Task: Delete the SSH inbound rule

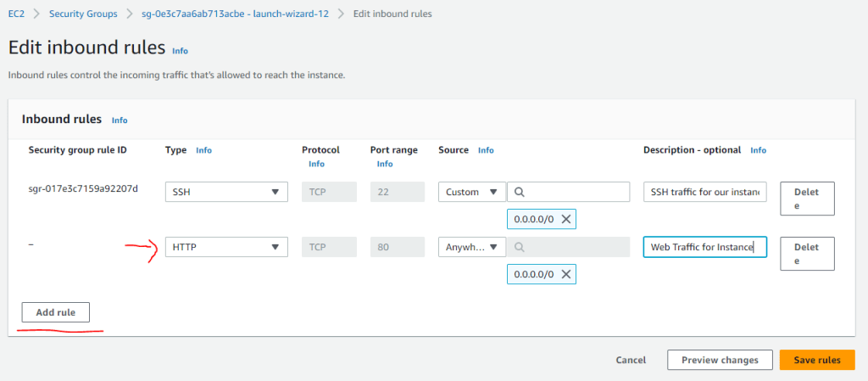Action: click(807, 199)
